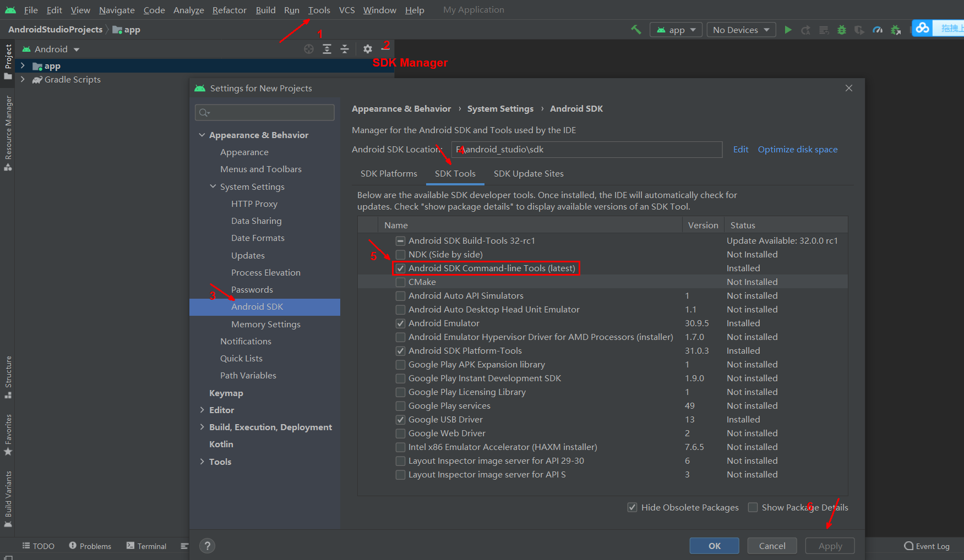964x560 pixels.
Task: Enable Show Package Details checkbox
Action: click(753, 507)
